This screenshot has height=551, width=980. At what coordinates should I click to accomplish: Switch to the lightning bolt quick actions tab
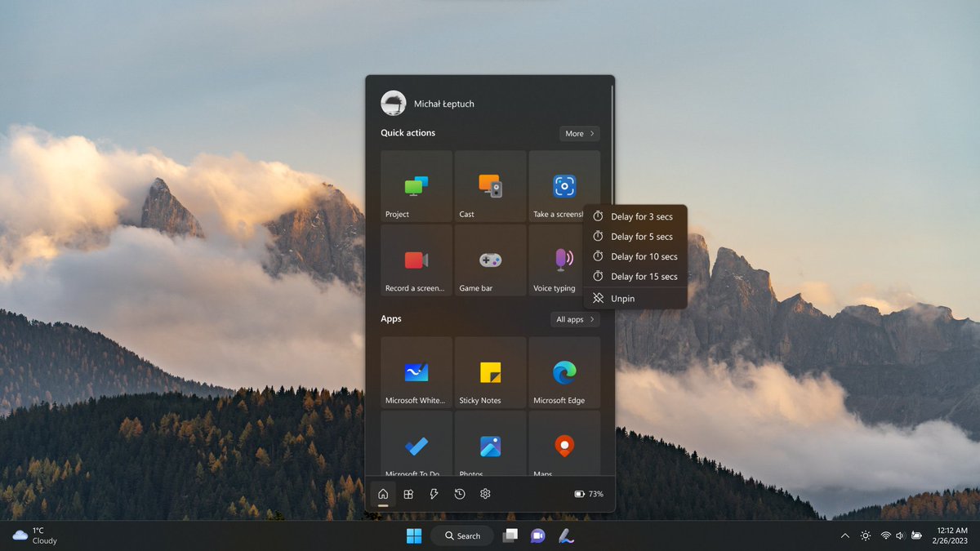[434, 494]
